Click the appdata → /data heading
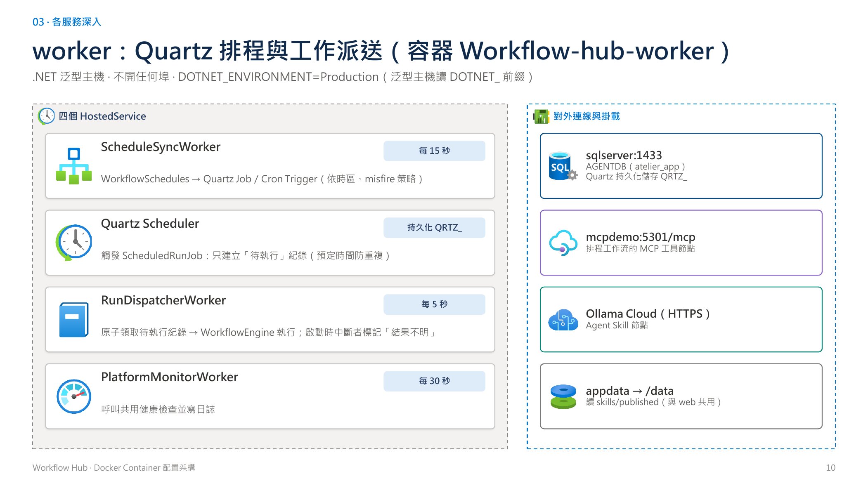Image resolution: width=868 pixels, height=488 pixels. (629, 391)
